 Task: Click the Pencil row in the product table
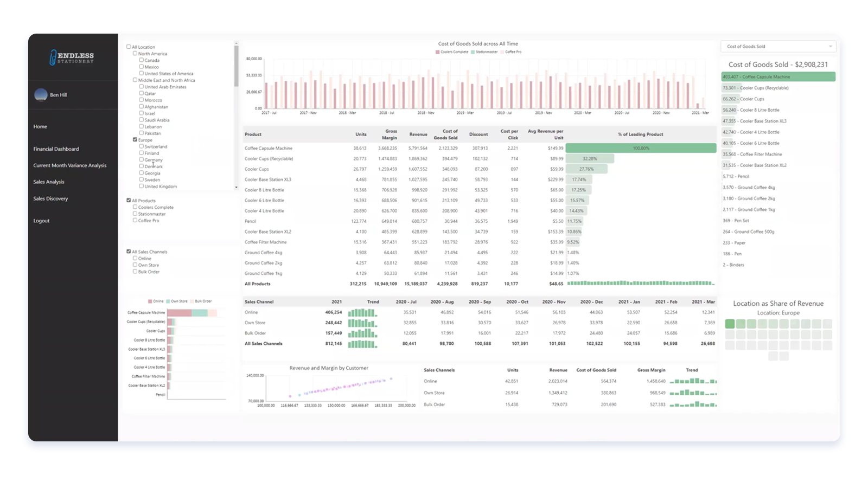[250, 221]
